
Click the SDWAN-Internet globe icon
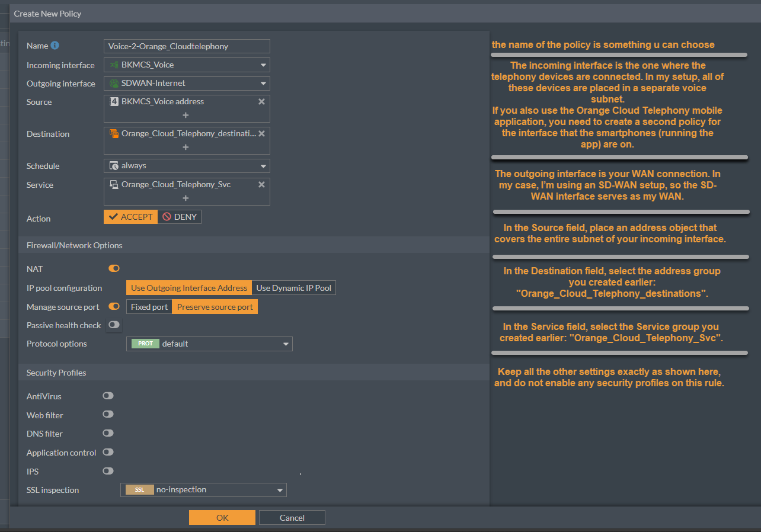coord(114,84)
